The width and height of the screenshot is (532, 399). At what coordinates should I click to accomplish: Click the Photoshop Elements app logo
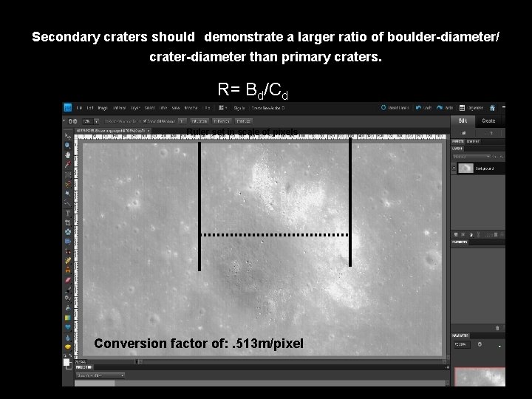coord(68,108)
